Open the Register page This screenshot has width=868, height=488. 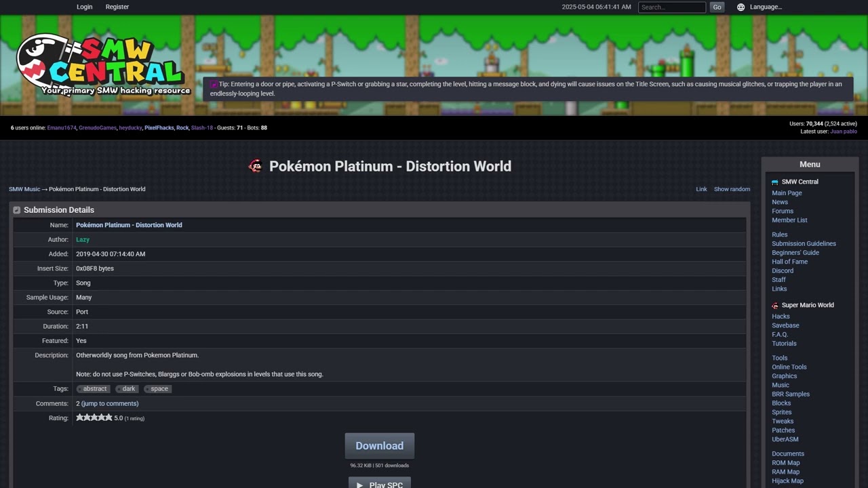coord(117,7)
